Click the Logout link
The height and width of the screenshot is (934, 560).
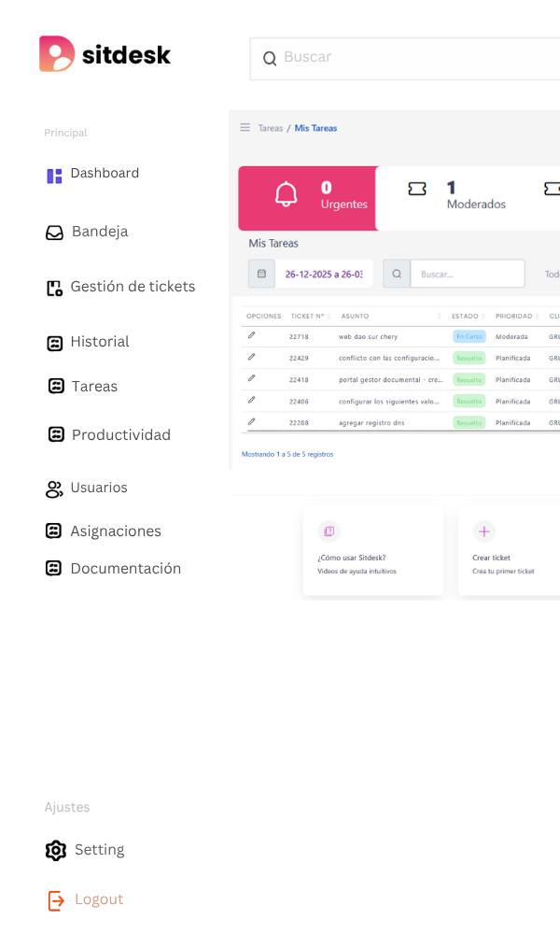98,899
